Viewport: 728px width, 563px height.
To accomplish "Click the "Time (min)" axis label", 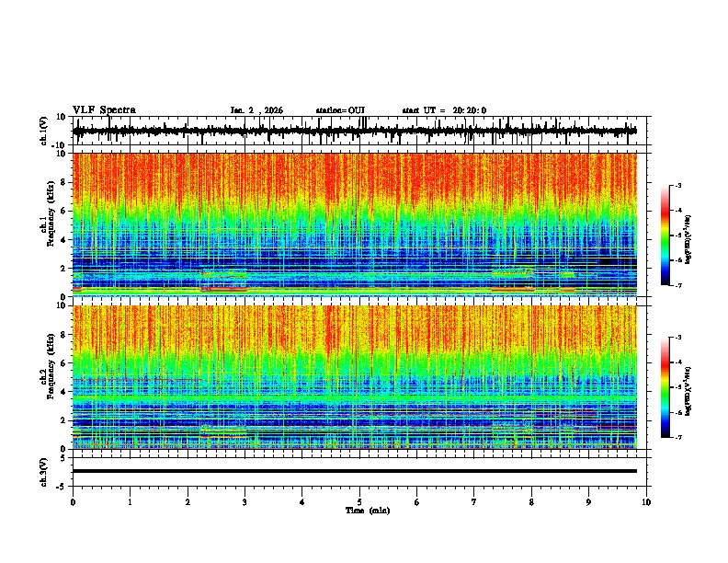I will pyautogui.click(x=368, y=511).
